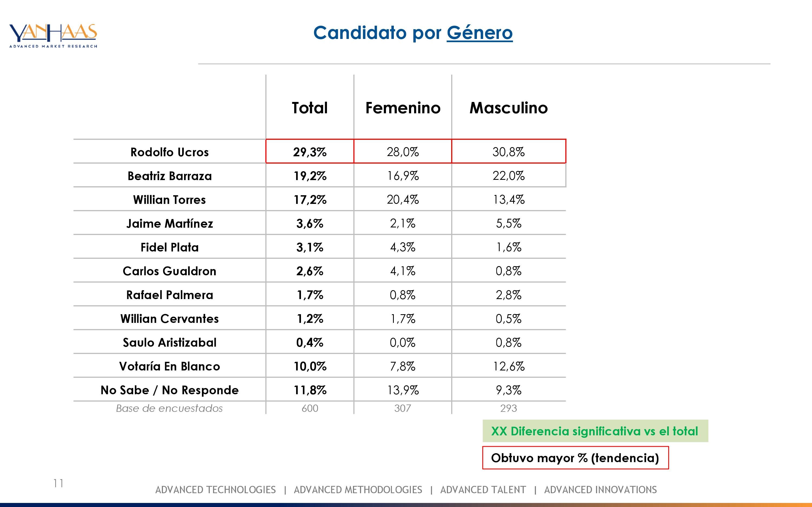The height and width of the screenshot is (507, 812).
Task: Click Fidel Plata total value 3,1%
Action: [309, 247]
